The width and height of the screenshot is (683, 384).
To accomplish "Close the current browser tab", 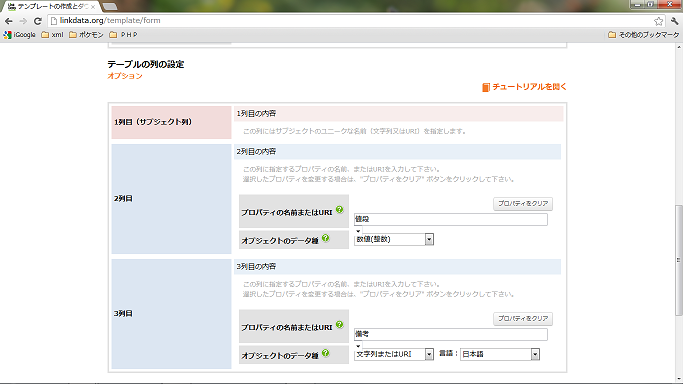I will (x=93, y=7).
